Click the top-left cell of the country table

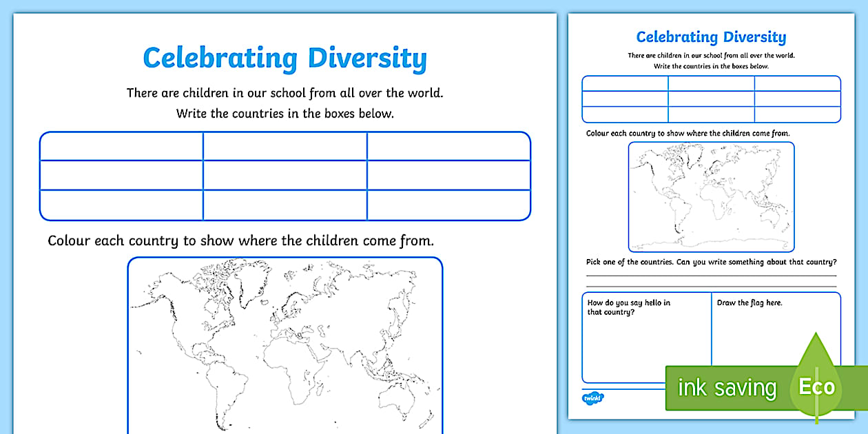(121, 147)
